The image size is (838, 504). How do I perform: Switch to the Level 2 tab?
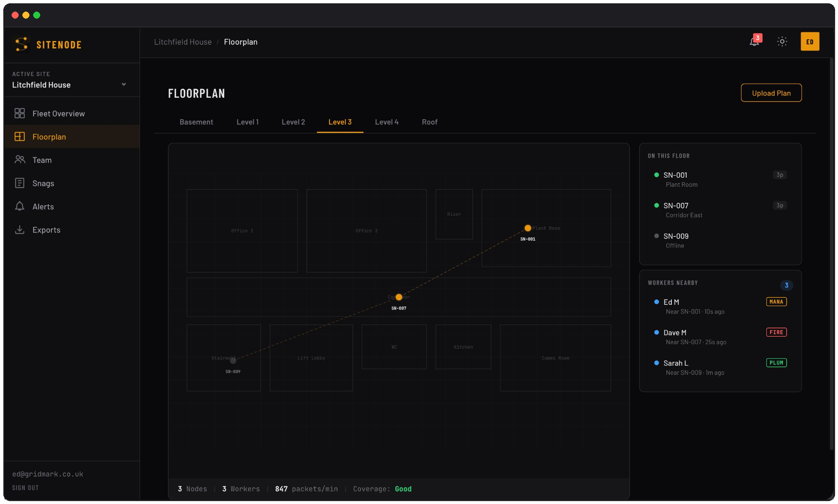pos(293,122)
